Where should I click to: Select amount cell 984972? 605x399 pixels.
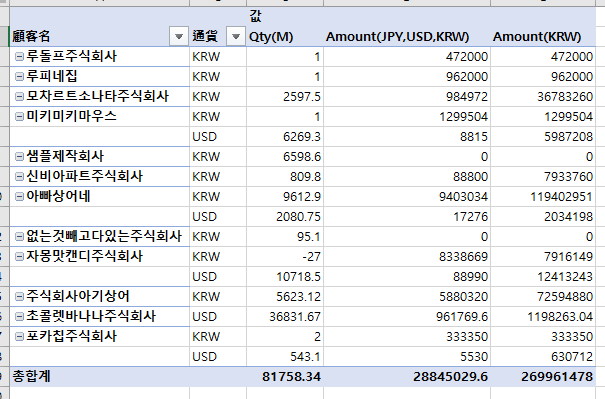(x=407, y=96)
